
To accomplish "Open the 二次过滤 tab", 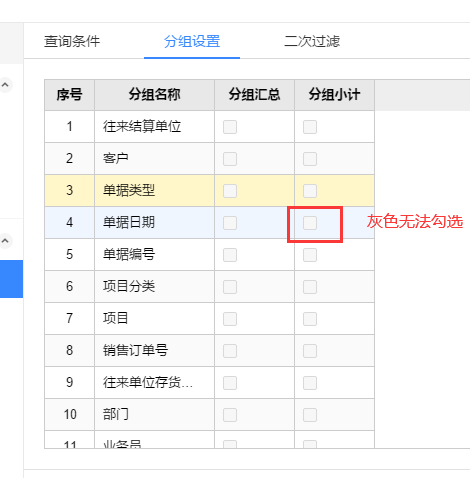I will pyautogui.click(x=312, y=41).
